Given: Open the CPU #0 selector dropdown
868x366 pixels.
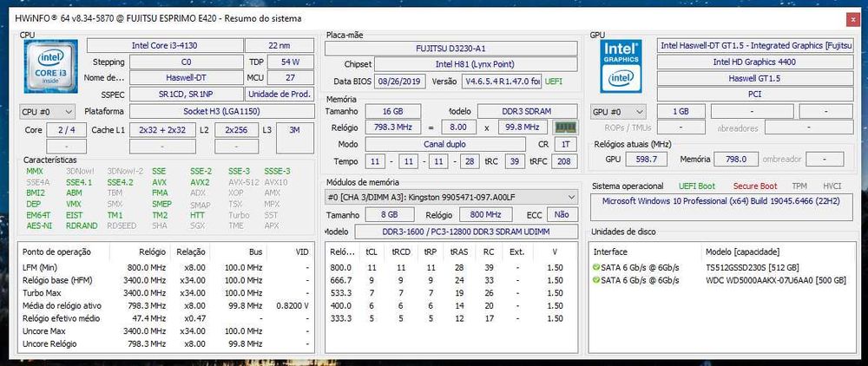Looking at the screenshot, I should (x=47, y=112).
